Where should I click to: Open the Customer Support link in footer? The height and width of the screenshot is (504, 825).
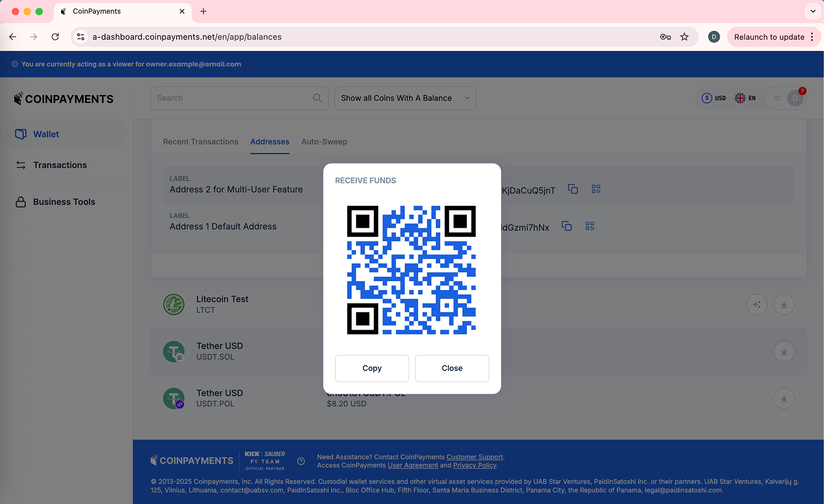pos(474,457)
